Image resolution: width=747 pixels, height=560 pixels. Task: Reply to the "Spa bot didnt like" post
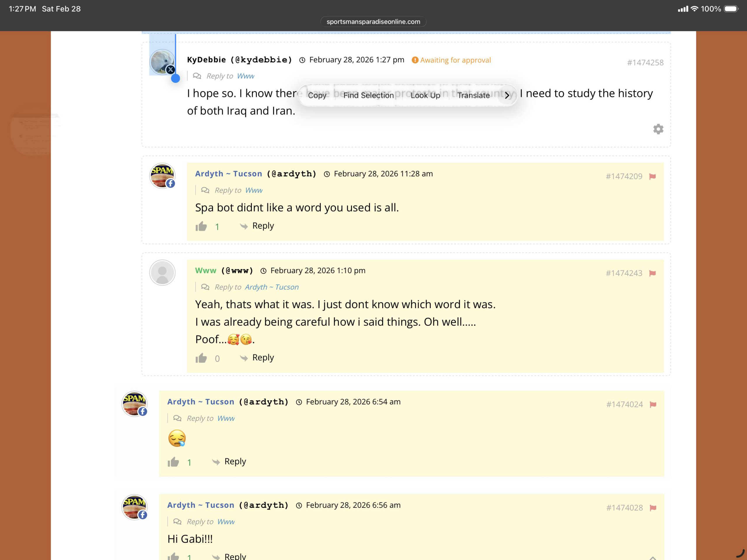point(257,226)
